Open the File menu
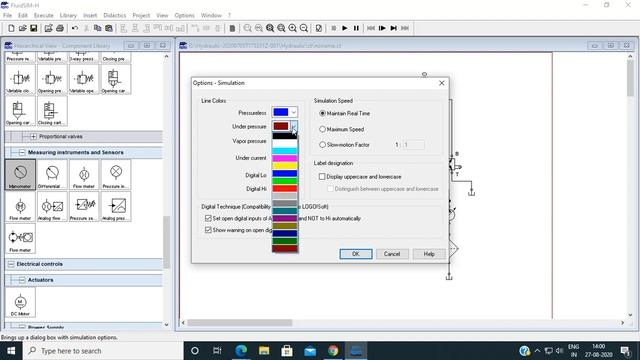This screenshot has width=640, height=360. [x=7, y=15]
